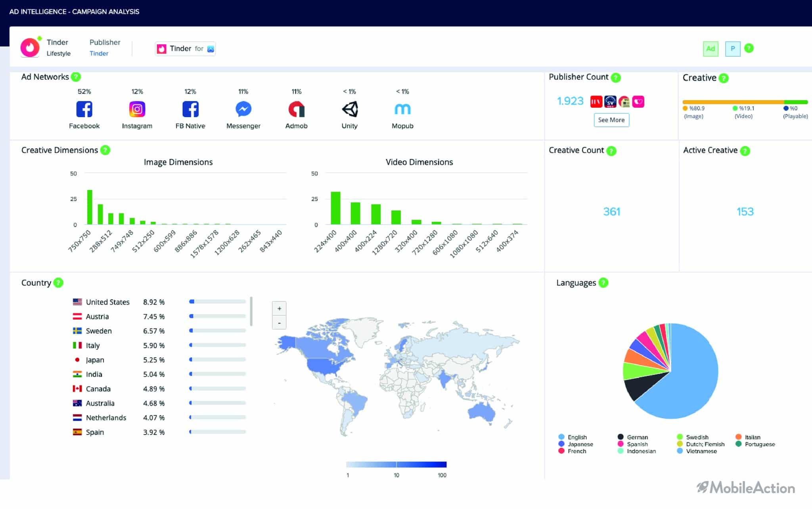Image resolution: width=812 pixels, height=509 pixels.
Task: Select the FB Native network icon
Action: pyautogui.click(x=190, y=109)
